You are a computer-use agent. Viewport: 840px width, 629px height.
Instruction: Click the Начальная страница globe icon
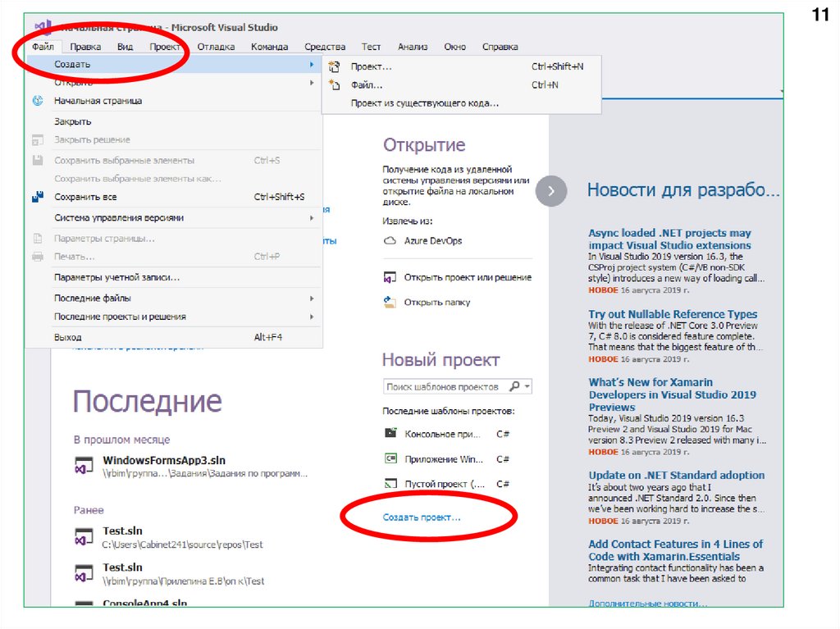[x=38, y=101]
